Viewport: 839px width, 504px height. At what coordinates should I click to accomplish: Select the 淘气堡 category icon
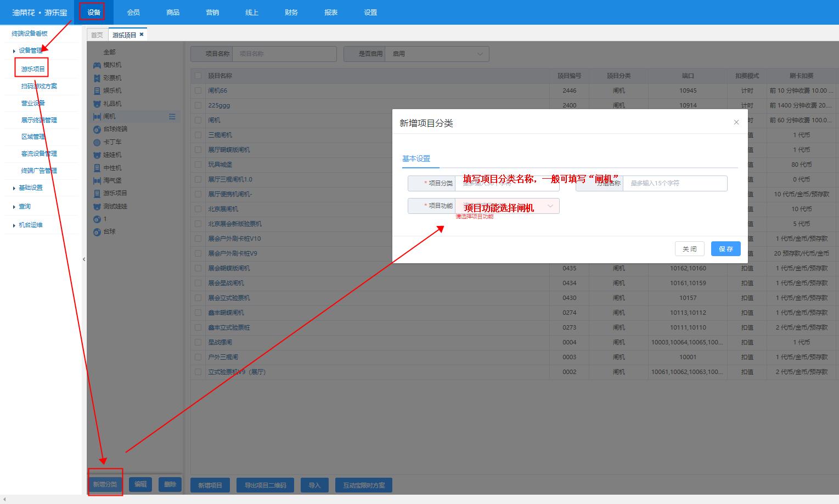(x=97, y=180)
